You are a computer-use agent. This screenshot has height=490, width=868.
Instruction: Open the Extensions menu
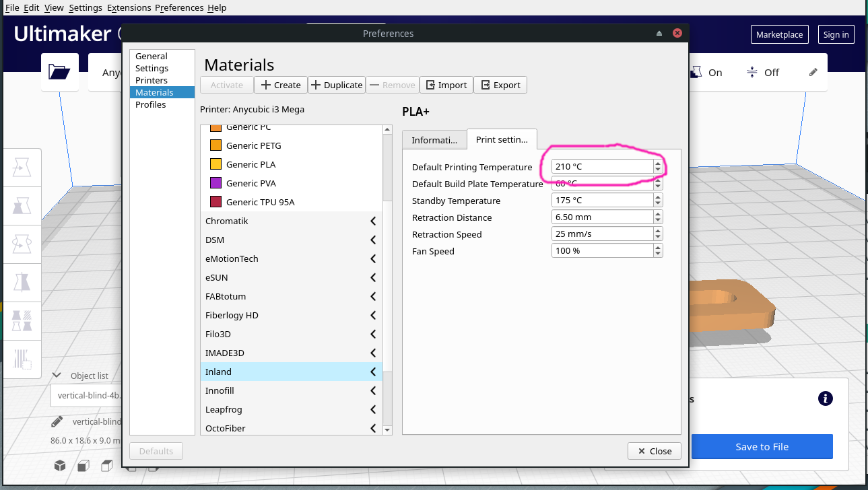(x=129, y=7)
